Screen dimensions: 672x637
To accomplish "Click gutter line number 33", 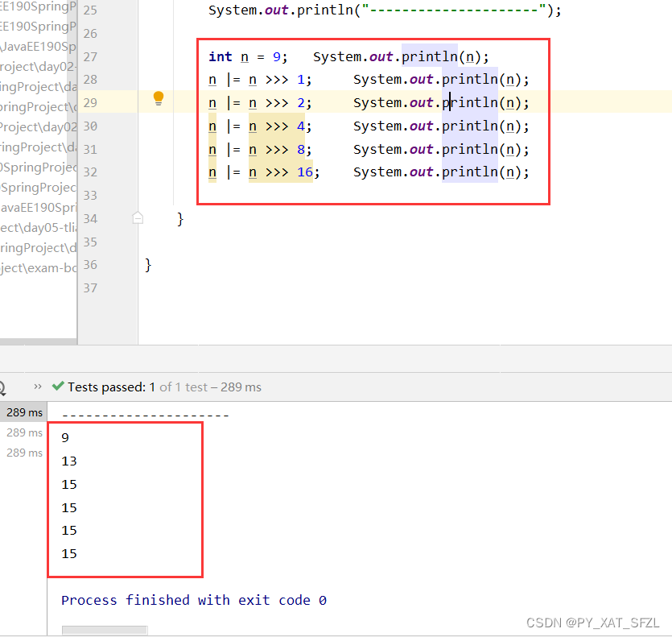I will [x=90, y=196].
